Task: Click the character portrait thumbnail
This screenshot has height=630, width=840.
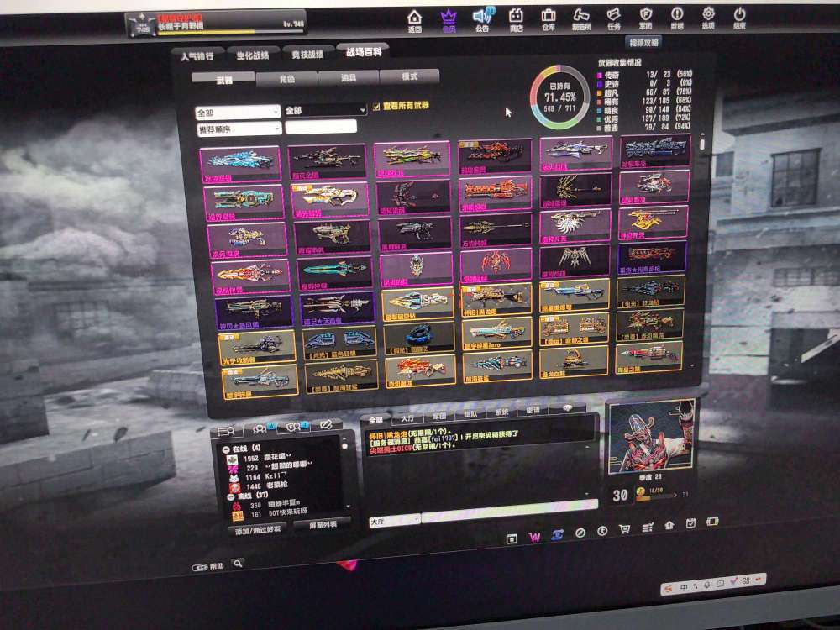Action: click(x=652, y=437)
